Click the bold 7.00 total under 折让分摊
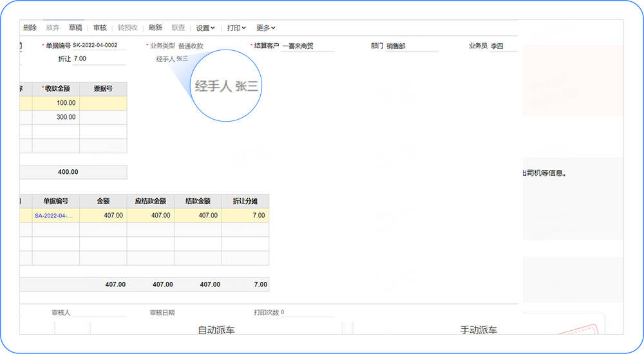The width and height of the screenshot is (644, 354). click(x=260, y=284)
